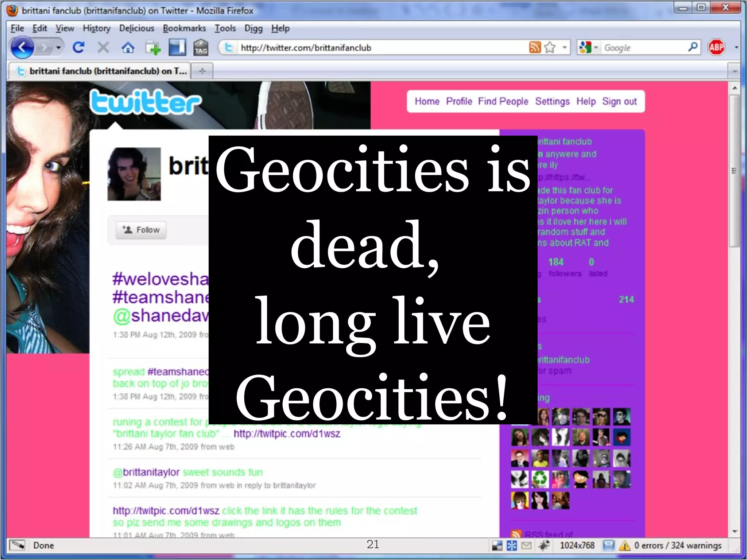Click the 11:26 AM Aug 7th timestamp
Screen dimensions: 747x560
pyautogui.click(x=174, y=447)
